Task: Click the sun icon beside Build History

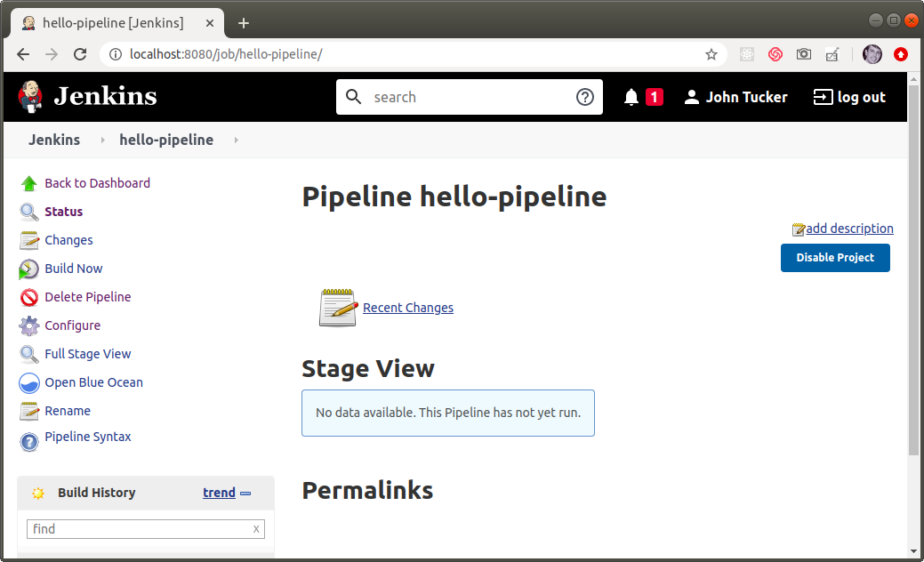Action: pos(37,493)
